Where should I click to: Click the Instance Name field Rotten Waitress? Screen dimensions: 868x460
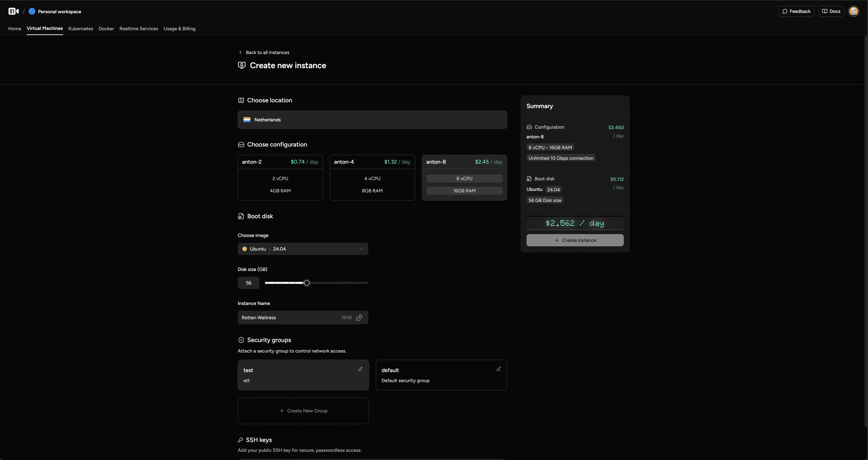303,318
